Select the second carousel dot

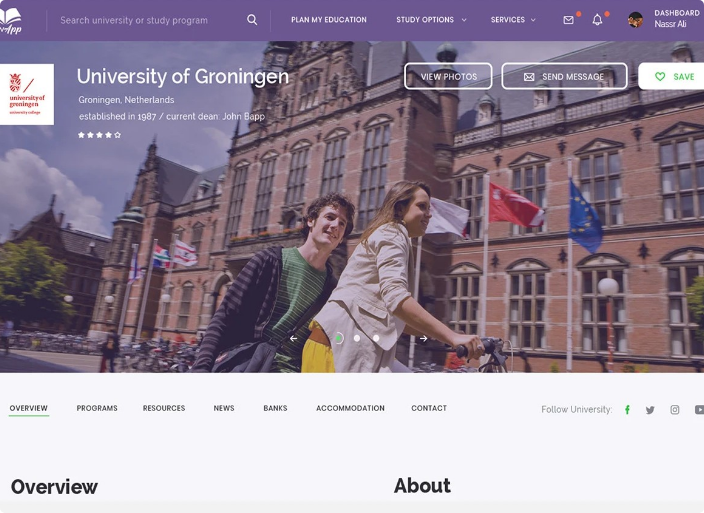click(357, 338)
